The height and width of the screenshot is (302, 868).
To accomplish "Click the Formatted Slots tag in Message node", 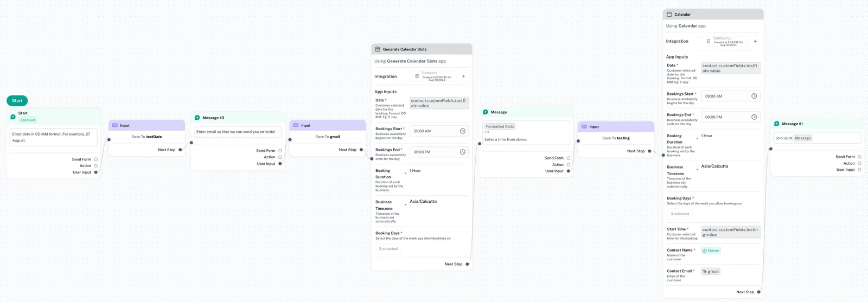I will coord(500,126).
